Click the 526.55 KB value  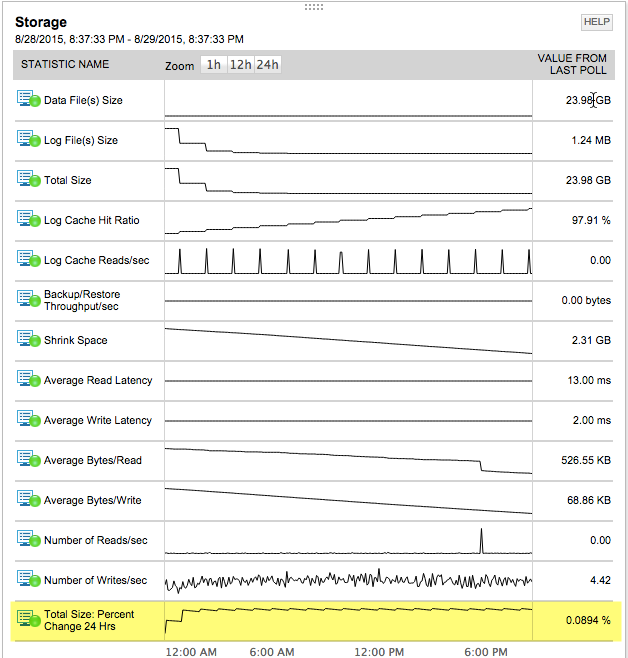586,460
